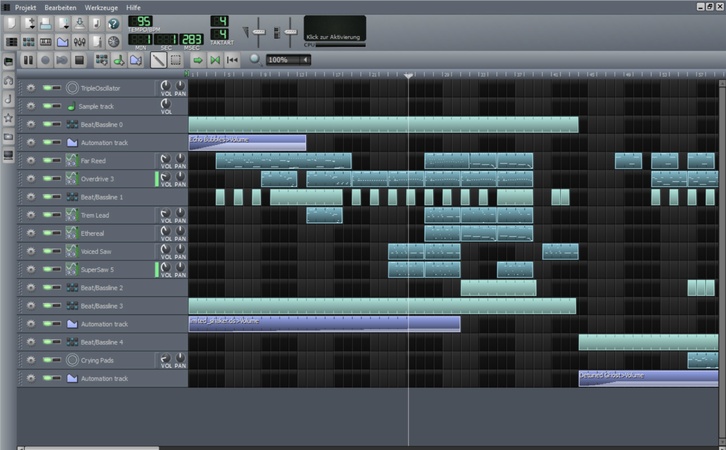Image resolution: width=726 pixels, height=450 pixels.
Task: Mute the TripleOscillator track
Action: pos(47,88)
